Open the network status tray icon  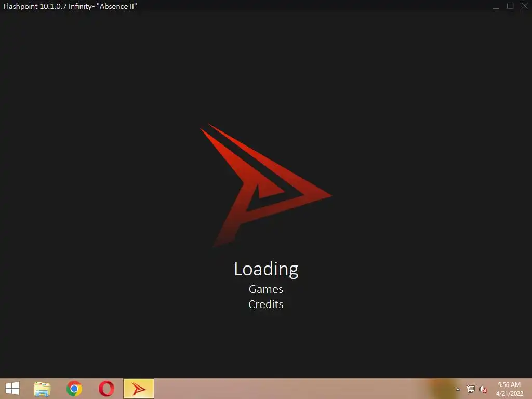(471, 389)
